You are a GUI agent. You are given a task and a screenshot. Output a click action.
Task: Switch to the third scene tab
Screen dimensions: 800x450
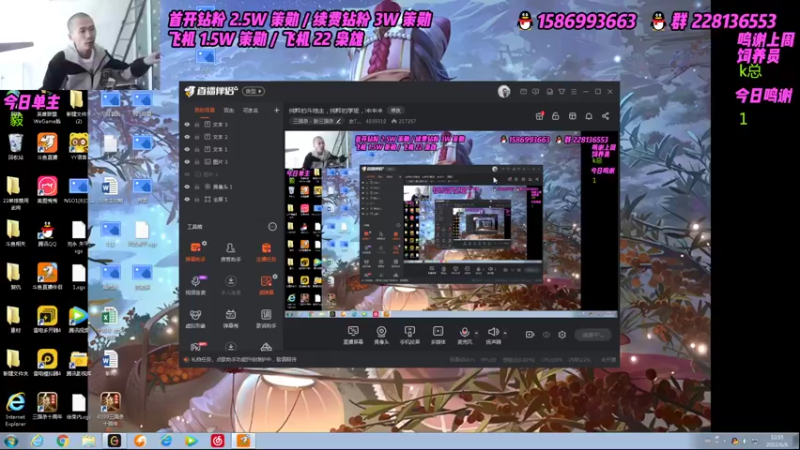(x=250, y=110)
